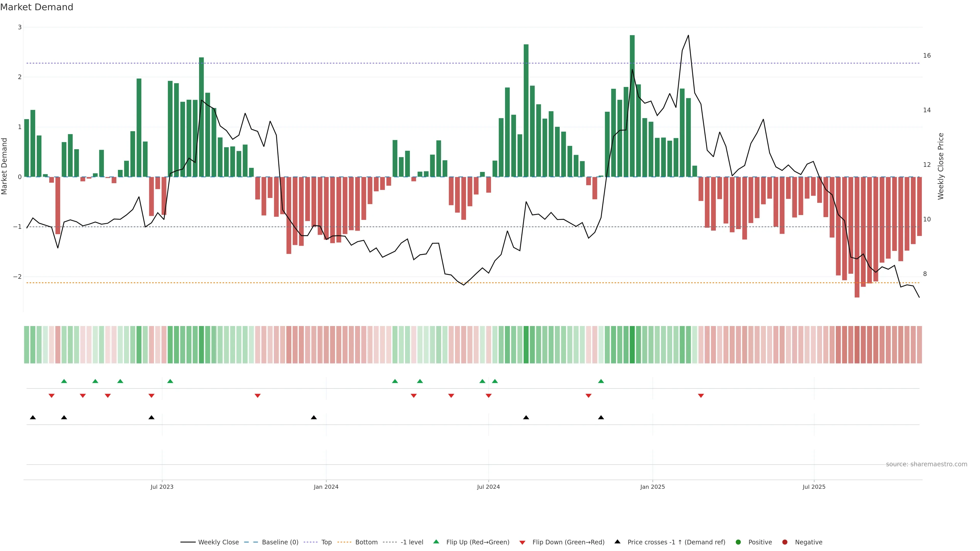Click red Flip Down triangle legend icon
Screen dimensions: 980x551
click(522, 543)
